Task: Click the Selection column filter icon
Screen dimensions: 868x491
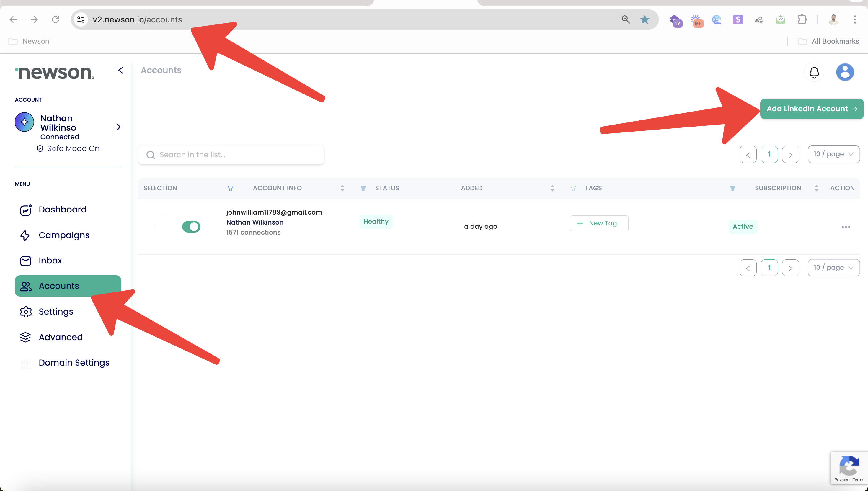Action: point(230,189)
